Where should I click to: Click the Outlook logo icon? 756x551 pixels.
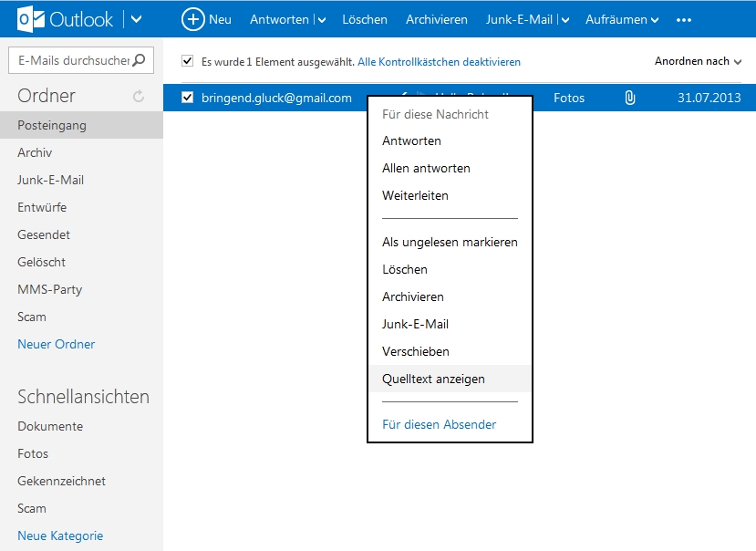tap(30, 19)
